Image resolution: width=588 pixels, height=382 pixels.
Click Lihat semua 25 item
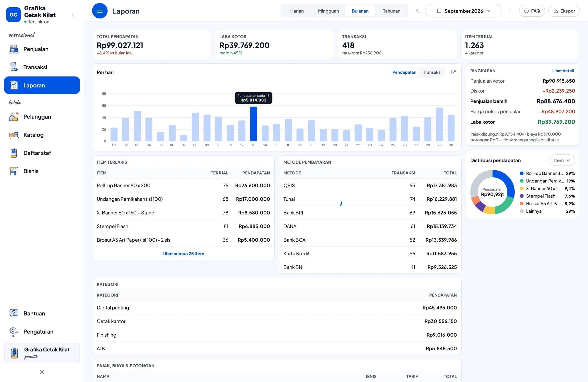pos(183,254)
